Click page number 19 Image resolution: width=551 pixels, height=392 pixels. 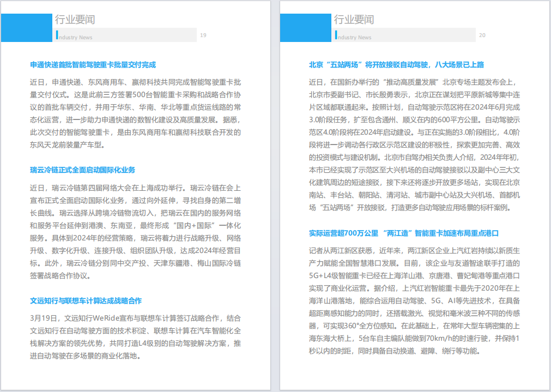[203, 35]
